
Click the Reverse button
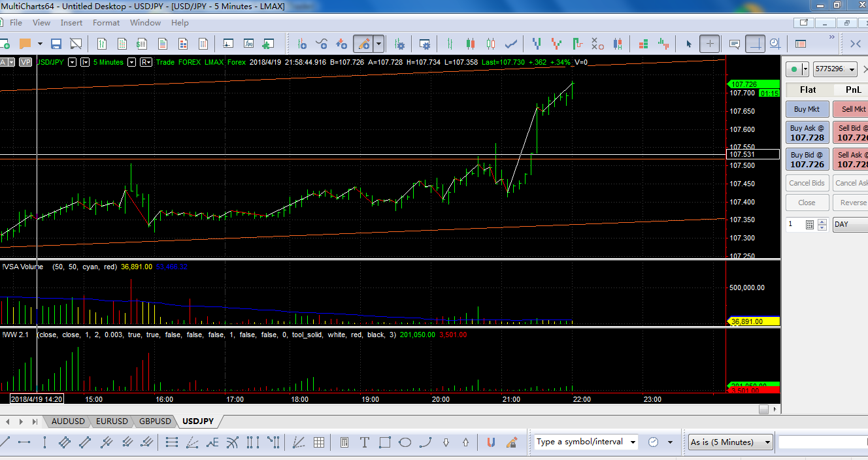point(851,203)
